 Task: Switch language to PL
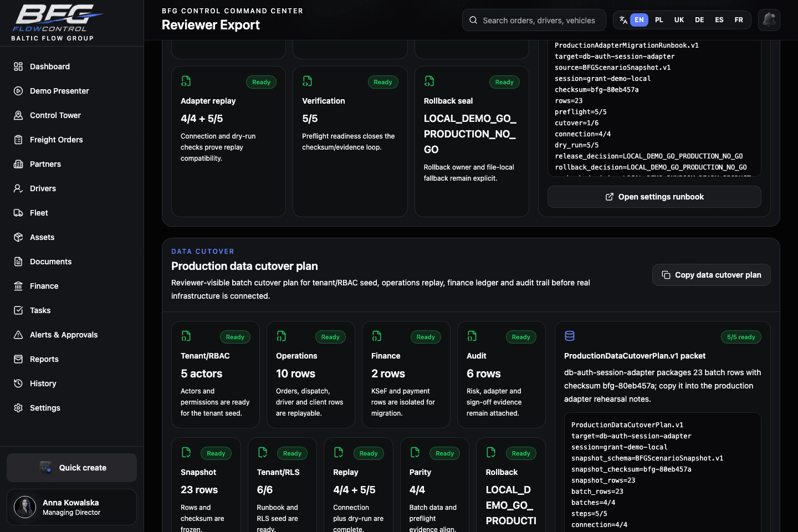659,20
